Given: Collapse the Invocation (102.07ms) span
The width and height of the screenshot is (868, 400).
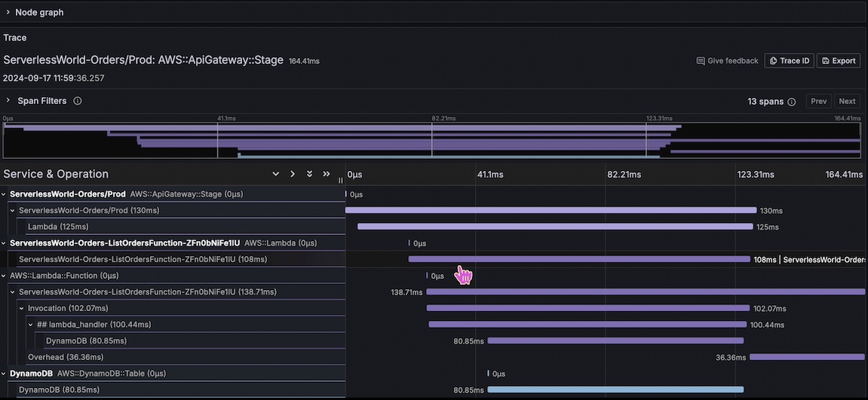Looking at the screenshot, I should click(x=22, y=308).
